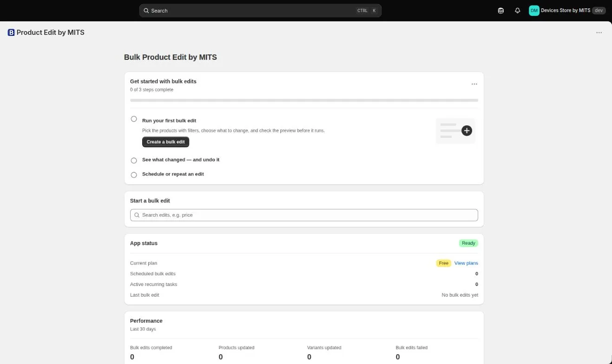The height and width of the screenshot is (364, 612).
Task: Click the 'Scheduled bulk edits' row label
Action: pos(153,274)
